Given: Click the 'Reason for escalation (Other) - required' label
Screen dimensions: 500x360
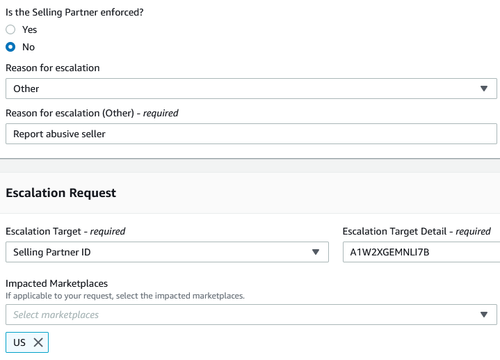Looking at the screenshot, I should pyautogui.click(x=92, y=113).
